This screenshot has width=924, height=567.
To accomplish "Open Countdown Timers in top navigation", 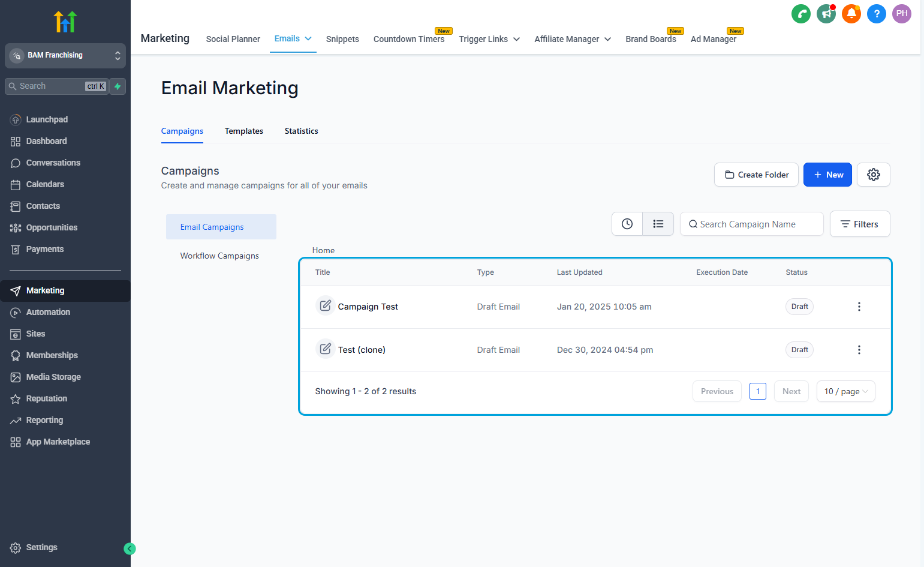I will click(409, 39).
